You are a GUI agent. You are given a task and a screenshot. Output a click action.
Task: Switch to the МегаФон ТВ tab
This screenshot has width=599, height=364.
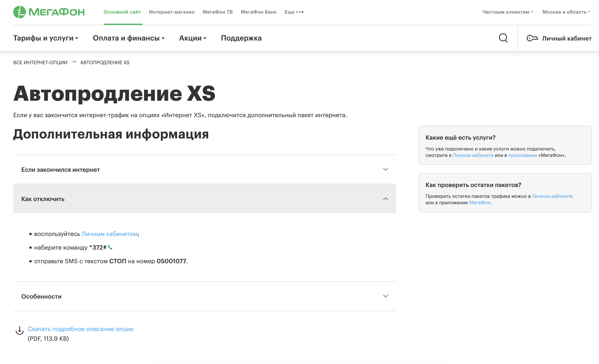coord(218,12)
